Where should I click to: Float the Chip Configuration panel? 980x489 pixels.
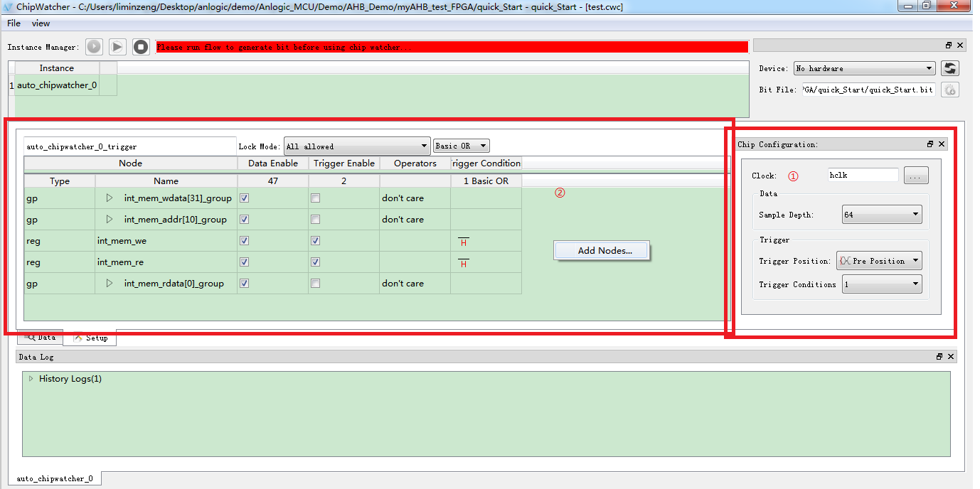click(x=930, y=144)
